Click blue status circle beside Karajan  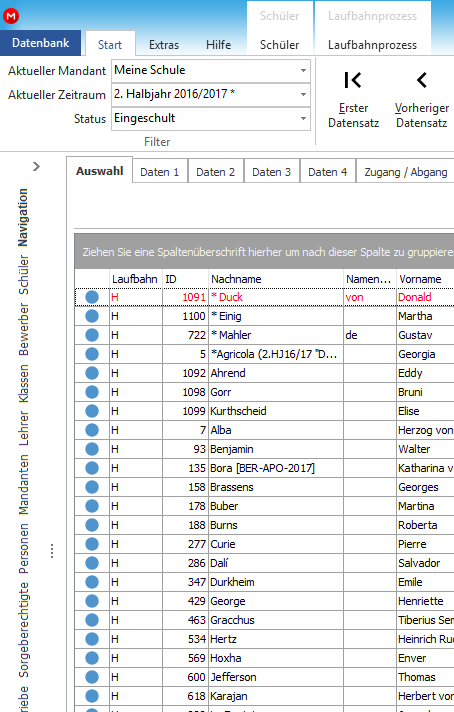tap(92, 696)
